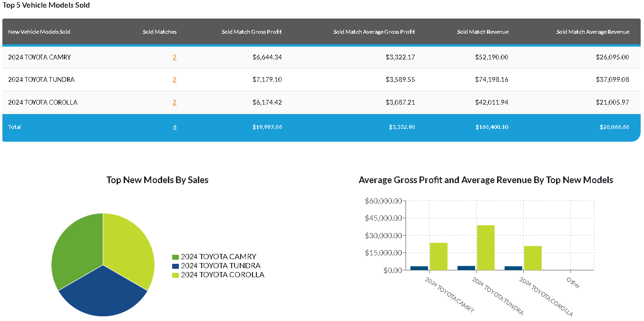Click the total Sold Matches count link
644x321 pixels.
click(175, 127)
